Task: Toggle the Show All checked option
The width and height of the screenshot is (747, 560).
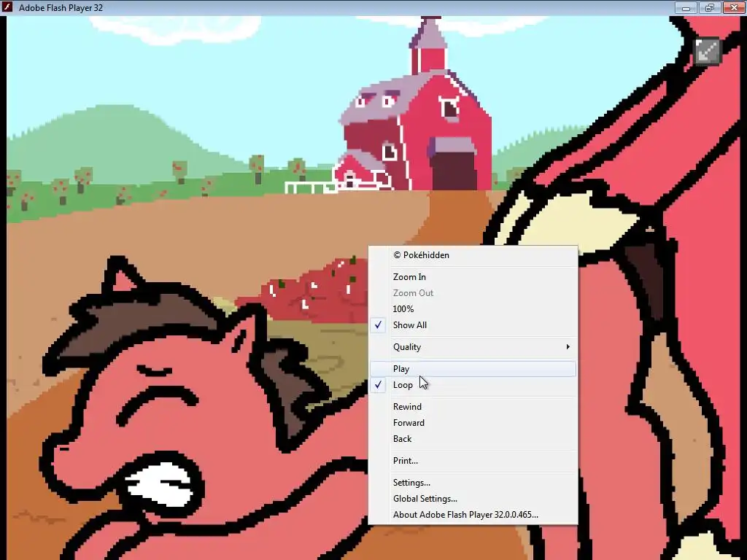Action: 473,324
